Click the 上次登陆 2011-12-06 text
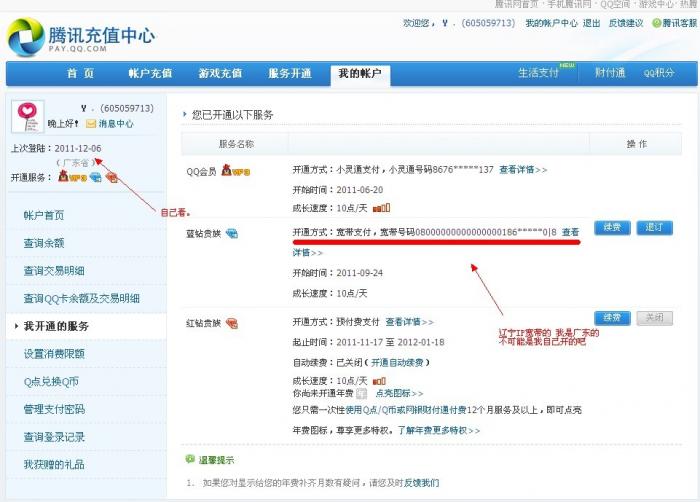700x502 pixels. (56, 148)
